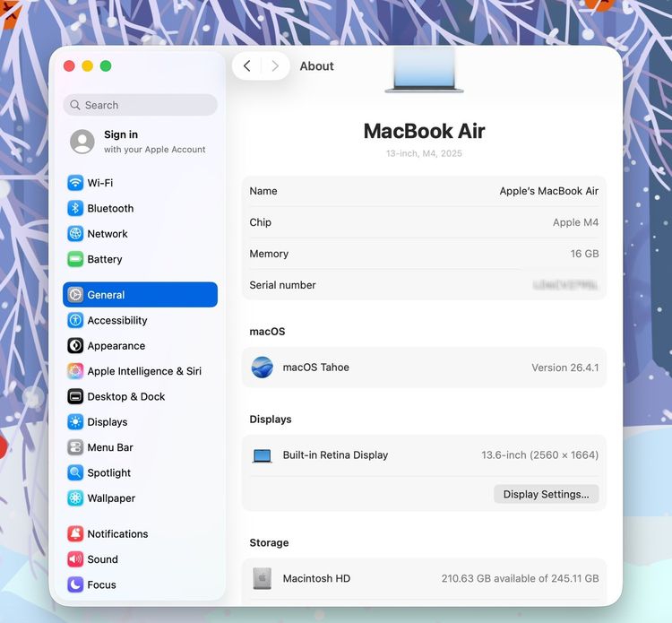
Task: Click the Macintosh HD drive icon
Action: (262, 578)
